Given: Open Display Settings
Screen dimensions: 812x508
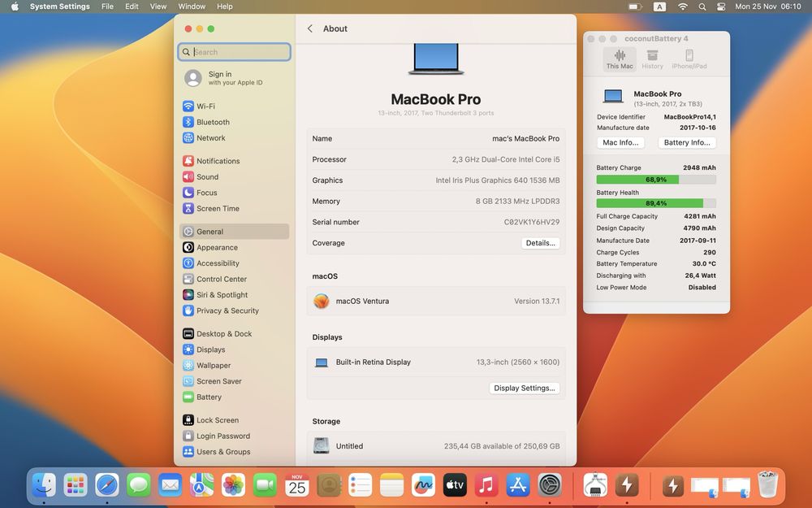Looking at the screenshot, I should [x=524, y=389].
